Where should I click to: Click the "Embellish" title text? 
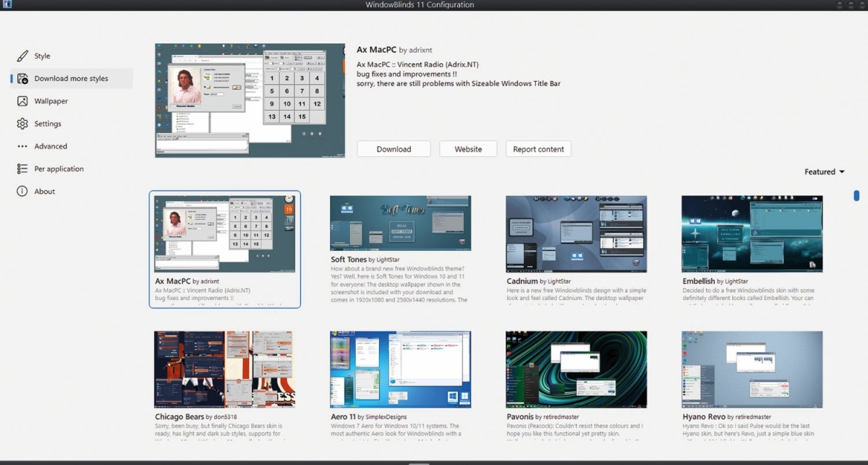699,281
